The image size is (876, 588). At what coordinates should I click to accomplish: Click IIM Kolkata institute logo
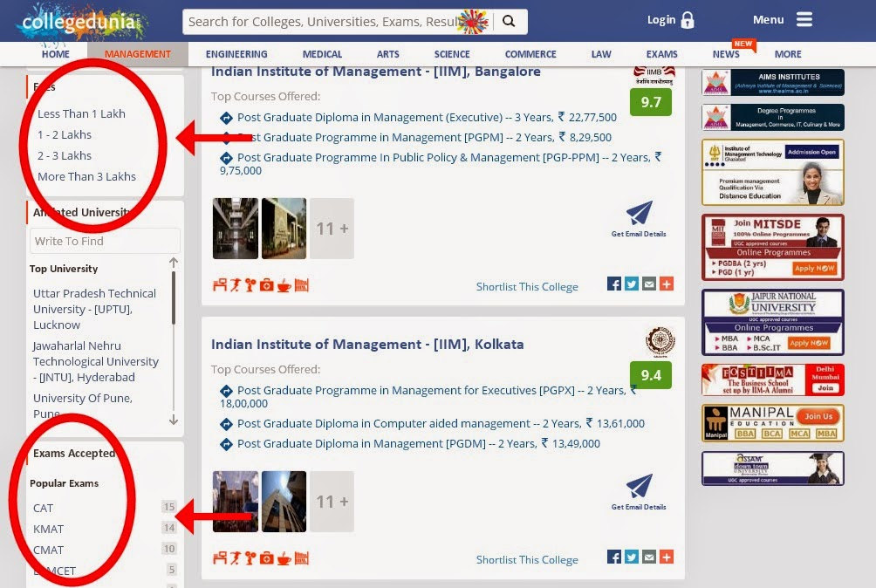click(x=660, y=341)
